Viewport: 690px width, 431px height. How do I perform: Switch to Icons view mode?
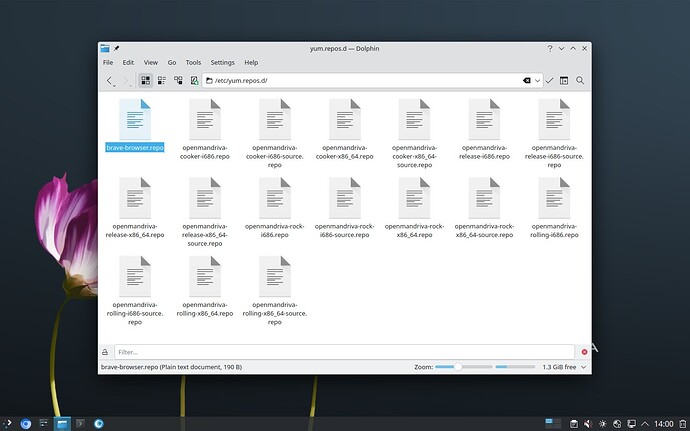click(x=145, y=80)
